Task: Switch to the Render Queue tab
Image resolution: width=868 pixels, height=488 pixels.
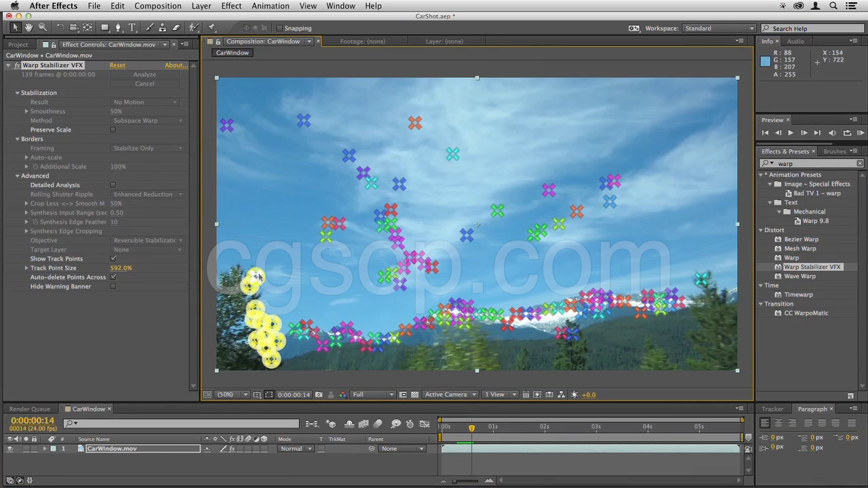Action: 30,409
